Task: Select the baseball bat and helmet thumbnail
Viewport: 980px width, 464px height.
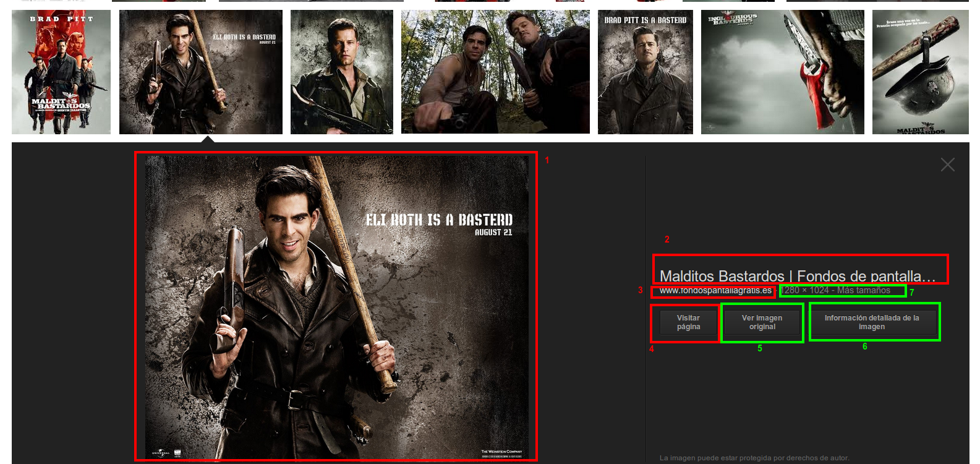Action: point(921,72)
